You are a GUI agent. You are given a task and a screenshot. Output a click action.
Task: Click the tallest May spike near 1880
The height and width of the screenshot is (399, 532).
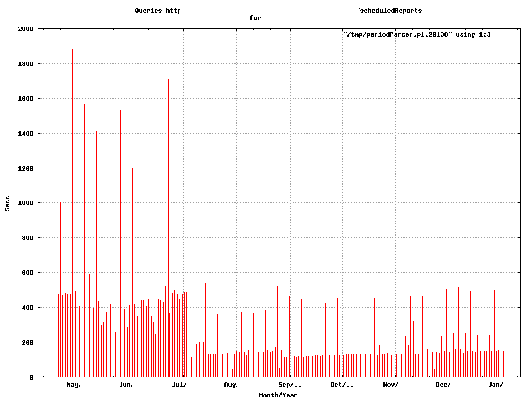click(72, 213)
